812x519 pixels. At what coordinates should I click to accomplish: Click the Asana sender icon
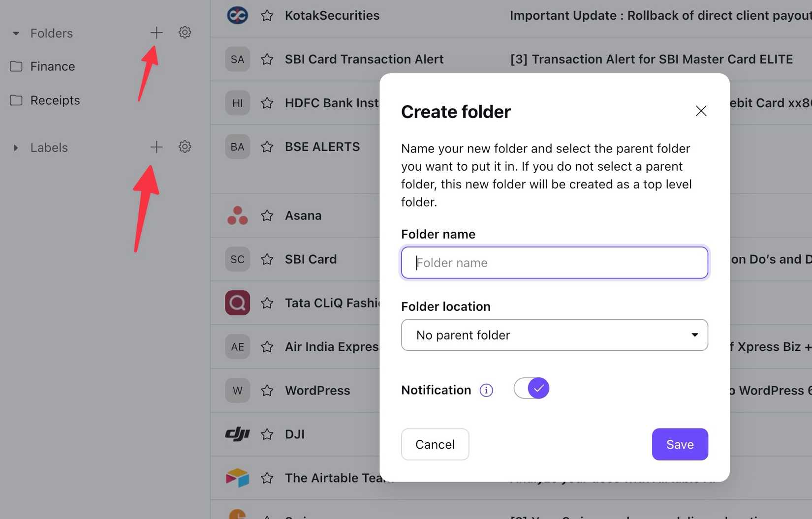(237, 215)
